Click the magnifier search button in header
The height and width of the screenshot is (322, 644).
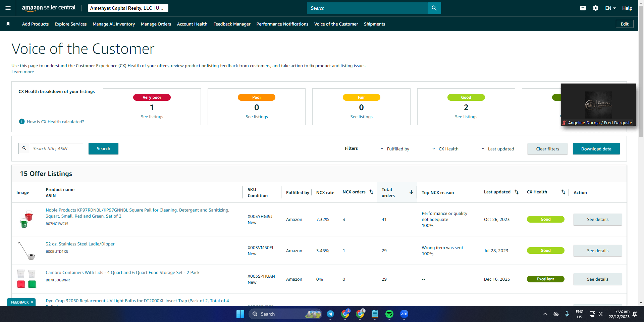pos(434,8)
